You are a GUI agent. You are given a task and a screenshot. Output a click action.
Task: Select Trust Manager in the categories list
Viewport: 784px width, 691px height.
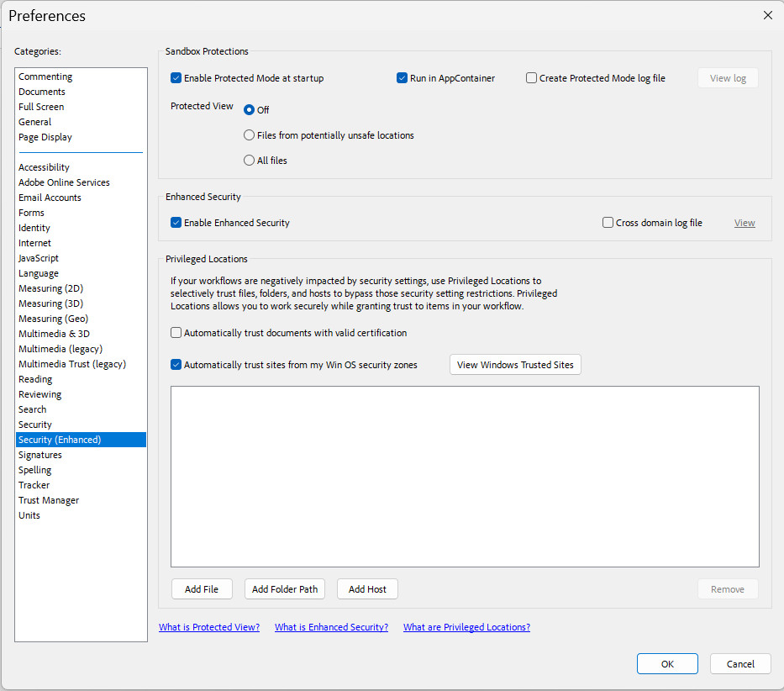tap(49, 500)
